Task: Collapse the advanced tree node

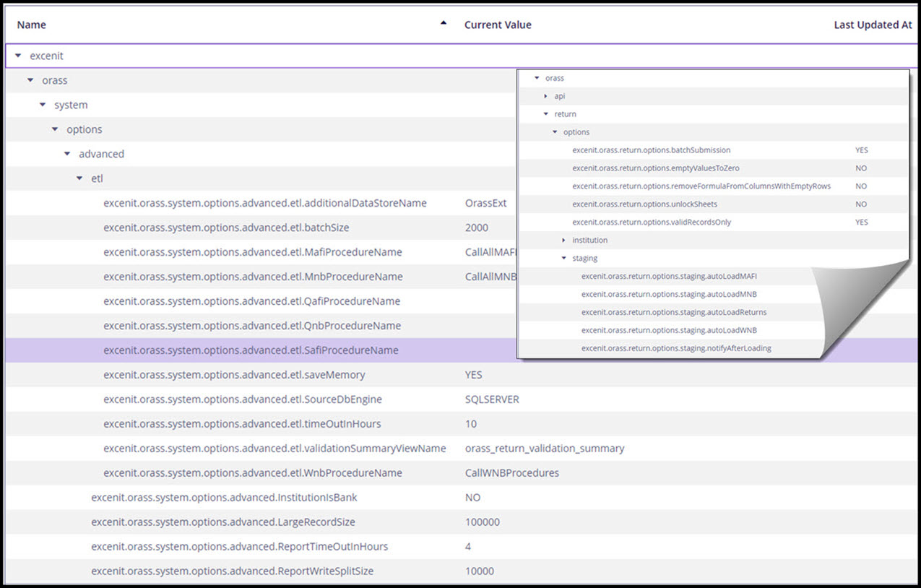Action: pos(66,154)
